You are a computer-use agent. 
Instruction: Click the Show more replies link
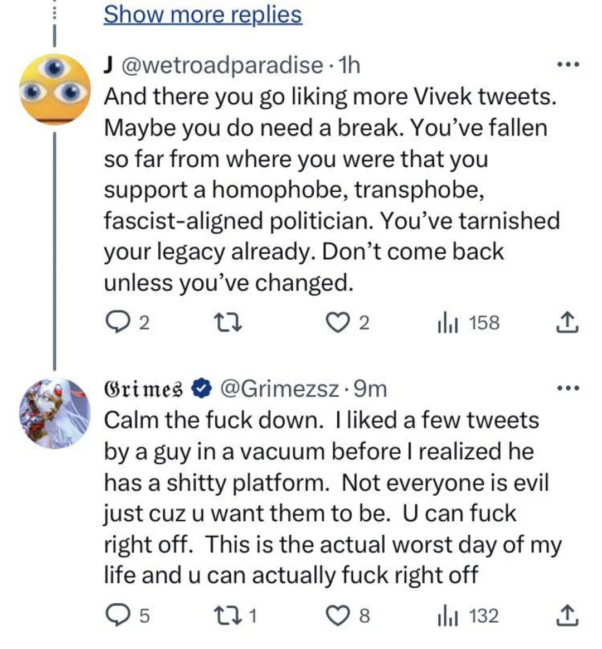[202, 15]
